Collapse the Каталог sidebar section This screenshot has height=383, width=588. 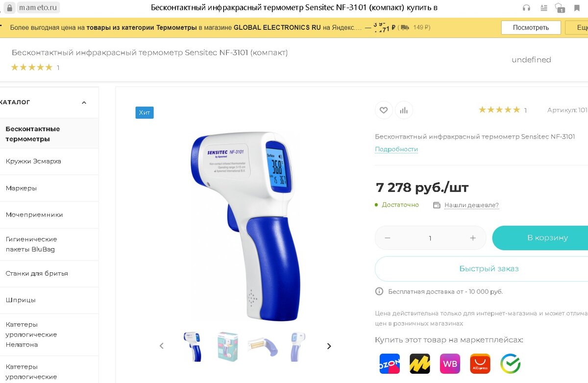(x=84, y=102)
